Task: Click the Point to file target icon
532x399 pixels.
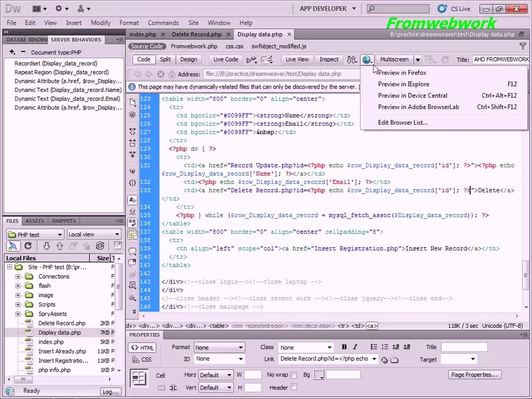Action: (x=385, y=360)
